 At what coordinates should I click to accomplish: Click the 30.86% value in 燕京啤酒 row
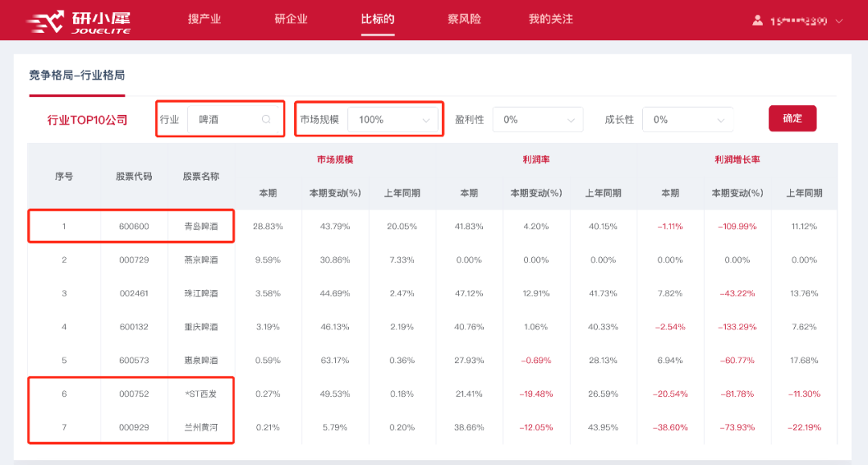335,260
